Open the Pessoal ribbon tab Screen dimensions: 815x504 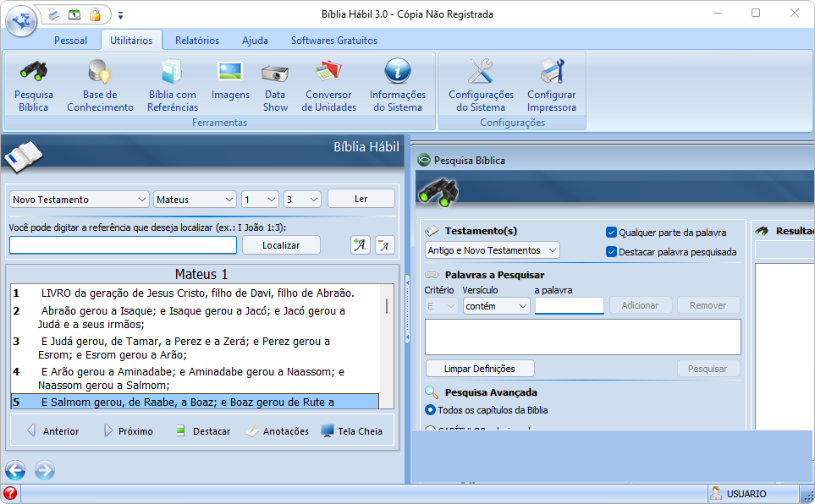[71, 41]
